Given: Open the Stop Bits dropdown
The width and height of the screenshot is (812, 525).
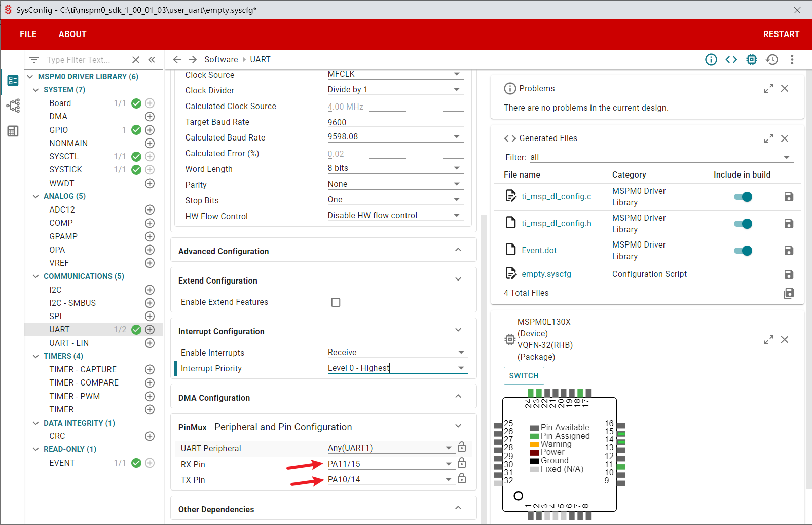Looking at the screenshot, I should pos(395,200).
